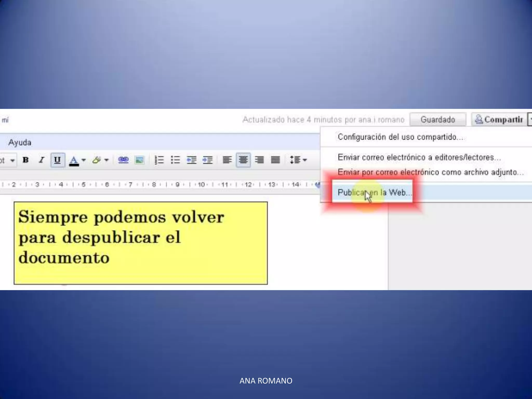Viewport: 532px width, 399px height.
Task: Decrease the paragraph indent
Action: coord(191,160)
